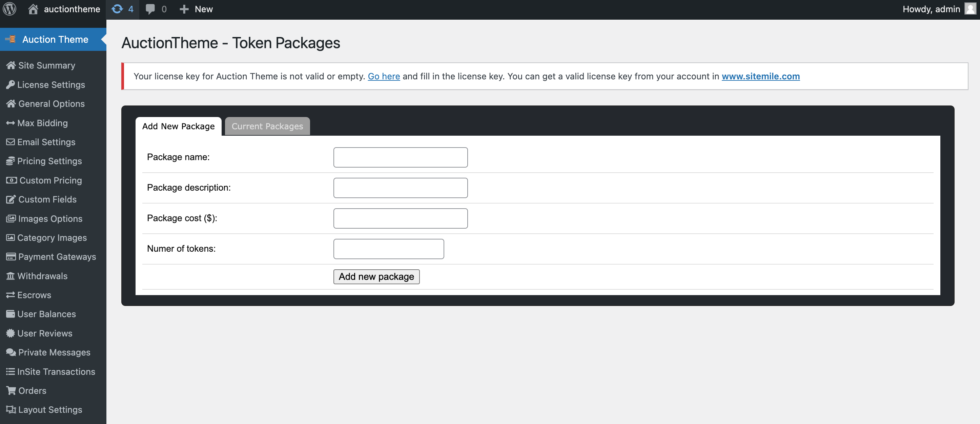Open License Settings menu item
The image size is (980, 424).
click(51, 84)
